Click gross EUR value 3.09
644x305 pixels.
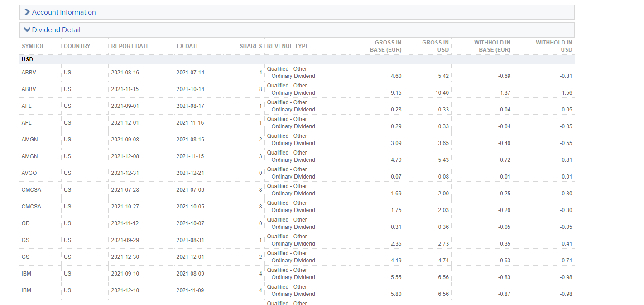pyautogui.click(x=396, y=143)
